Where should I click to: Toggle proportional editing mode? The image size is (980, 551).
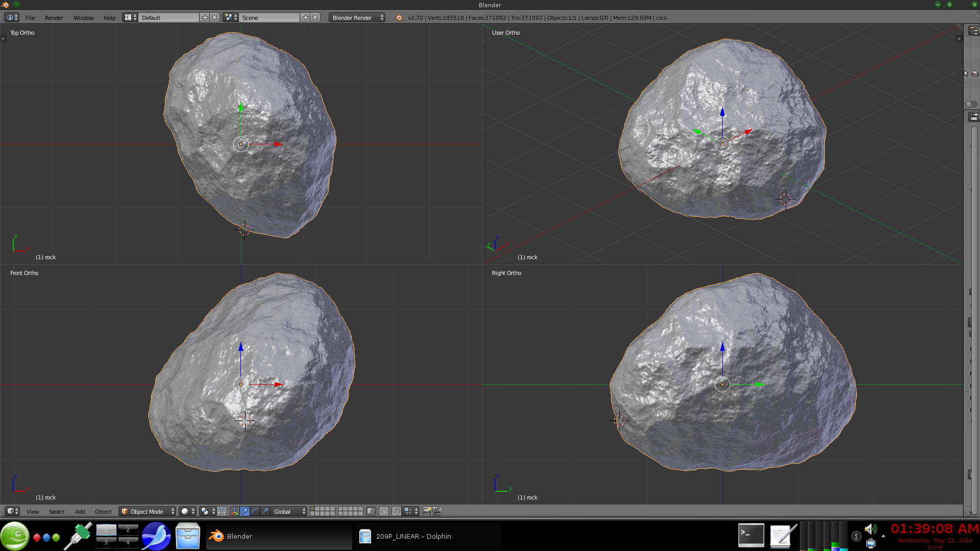[384, 511]
